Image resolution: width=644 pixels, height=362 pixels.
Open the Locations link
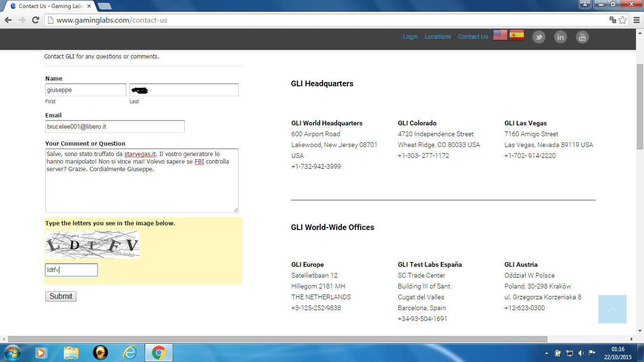click(438, 37)
